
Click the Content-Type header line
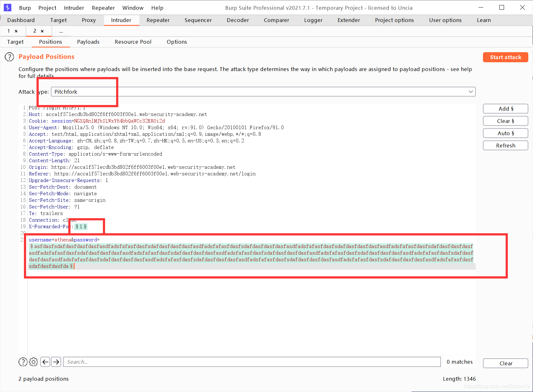pos(96,154)
